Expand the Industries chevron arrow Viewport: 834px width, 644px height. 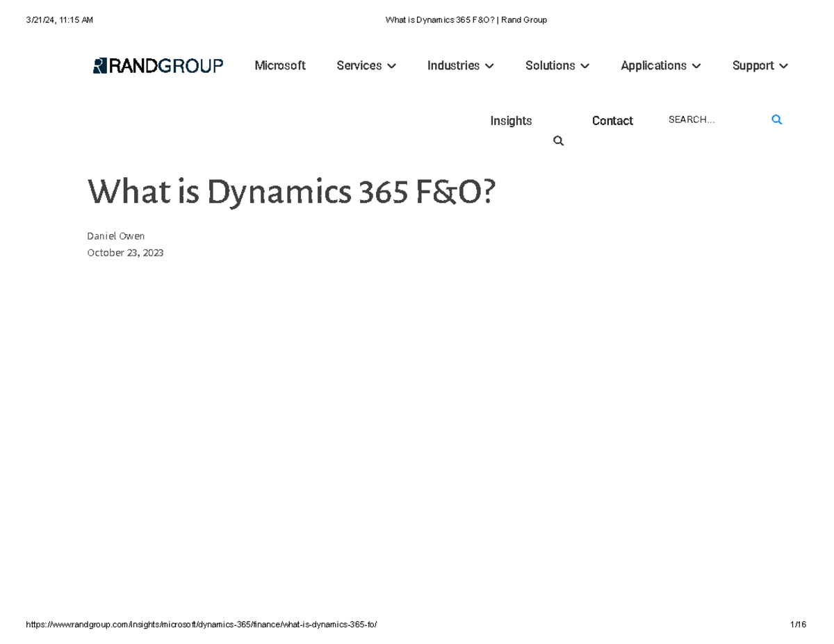(x=489, y=66)
